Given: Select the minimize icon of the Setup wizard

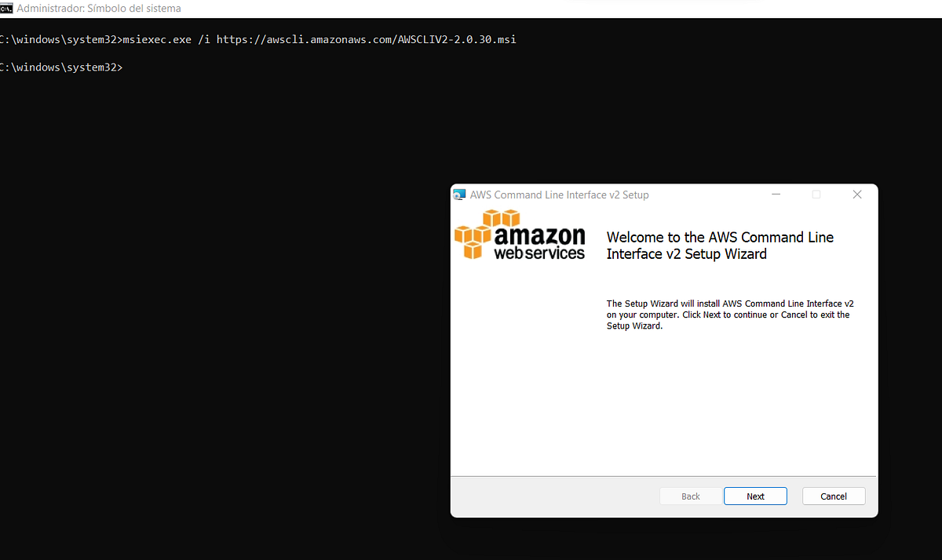Looking at the screenshot, I should (x=776, y=194).
